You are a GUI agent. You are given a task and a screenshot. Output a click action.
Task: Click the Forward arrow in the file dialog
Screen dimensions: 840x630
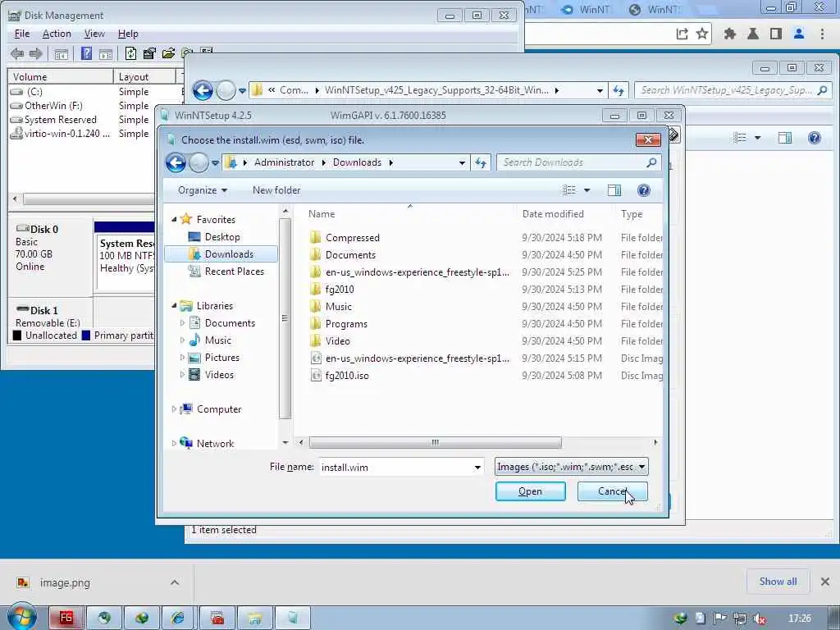[x=199, y=163]
